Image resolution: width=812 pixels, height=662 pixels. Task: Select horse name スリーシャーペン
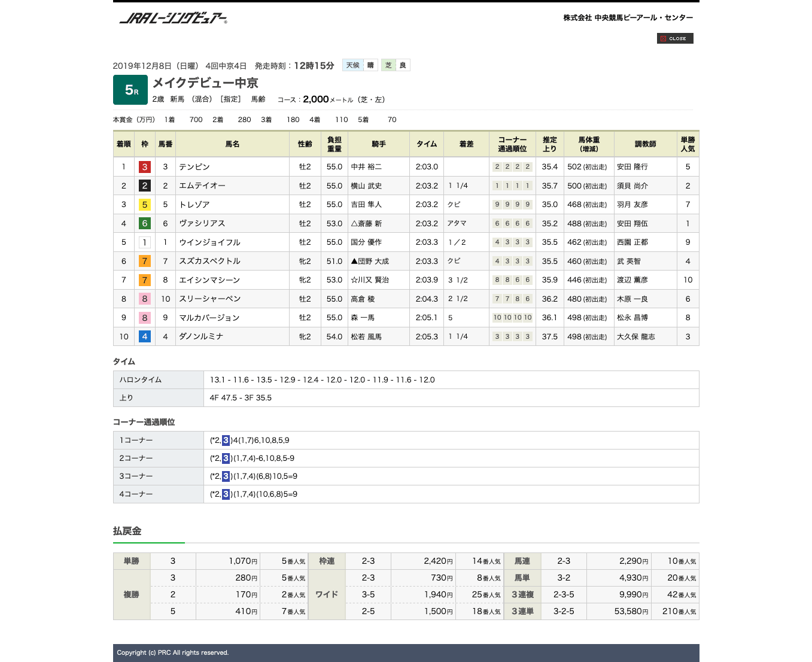tap(210, 299)
